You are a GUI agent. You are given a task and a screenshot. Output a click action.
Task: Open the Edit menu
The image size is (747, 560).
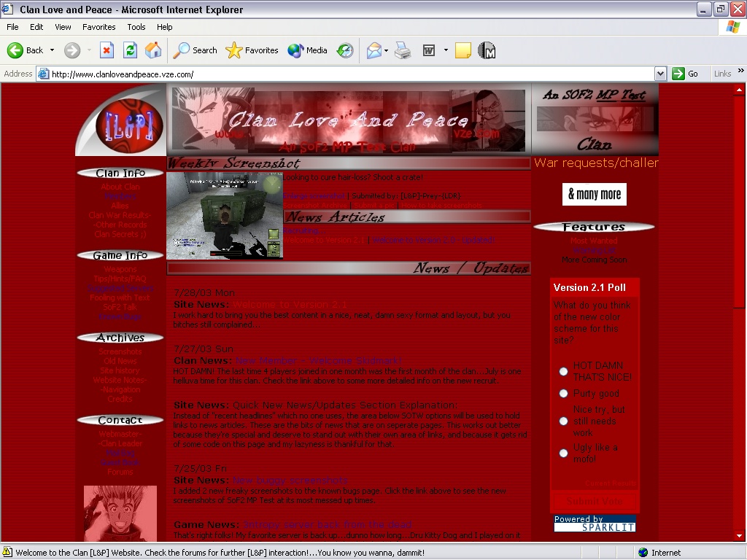tap(36, 27)
